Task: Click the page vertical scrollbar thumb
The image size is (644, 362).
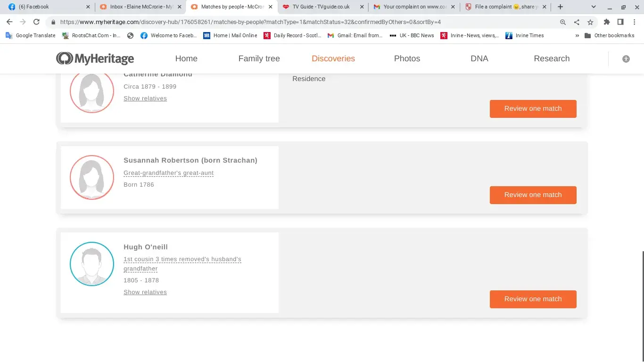Action: click(x=642, y=306)
